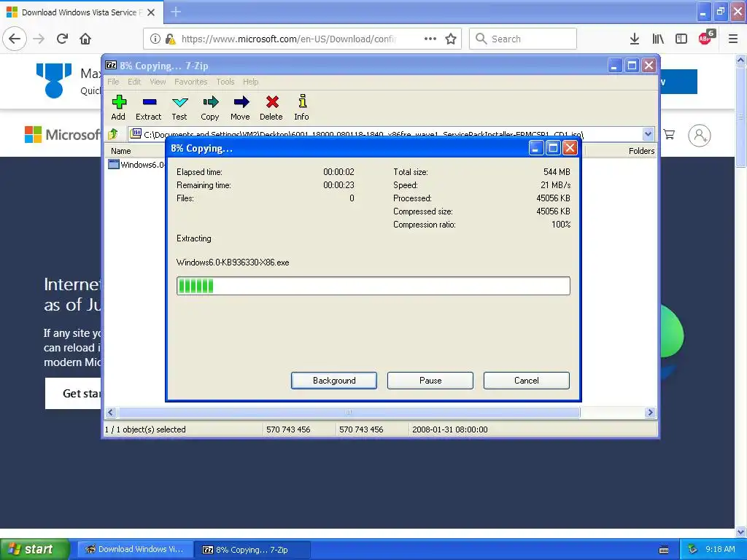Open page actions three-dot menu
The width and height of the screenshot is (747, 560).
click(430, 39)
